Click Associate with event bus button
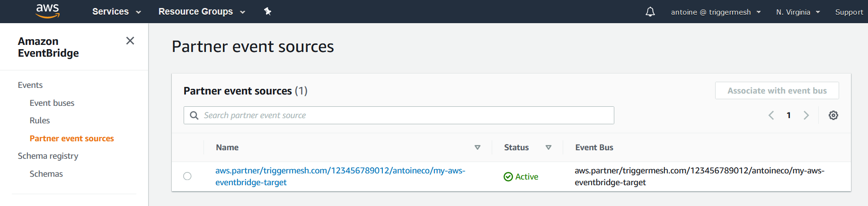The height and width of the screenshot is (206, 868). pyautogui.click(x=777, y=91)
